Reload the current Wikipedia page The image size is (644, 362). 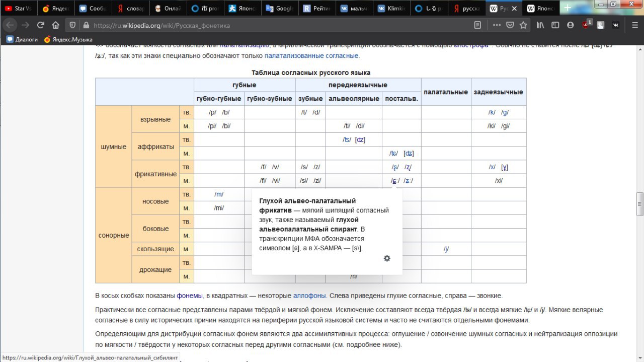[41, 25]
